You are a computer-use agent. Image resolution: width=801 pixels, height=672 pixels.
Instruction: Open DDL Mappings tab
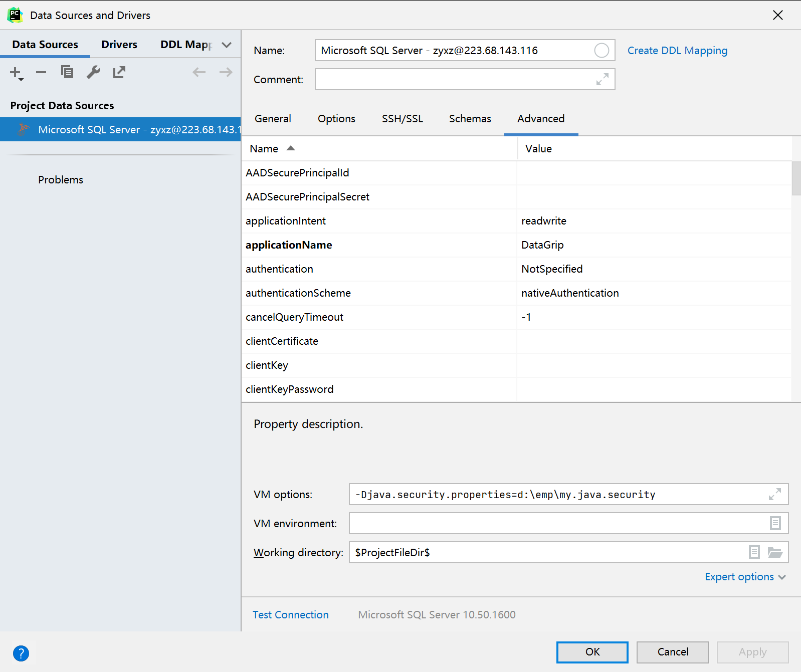pos(186,45)
